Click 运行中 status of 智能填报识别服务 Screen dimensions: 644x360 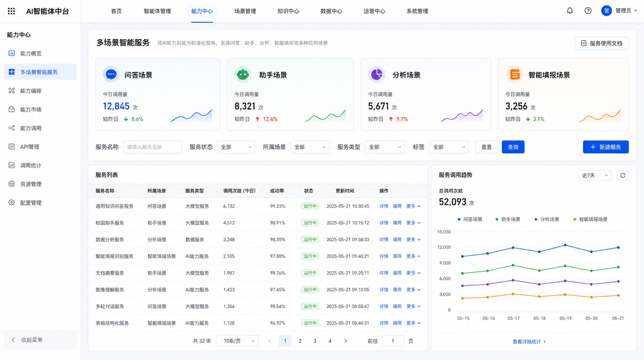click(x=310, y=256)
